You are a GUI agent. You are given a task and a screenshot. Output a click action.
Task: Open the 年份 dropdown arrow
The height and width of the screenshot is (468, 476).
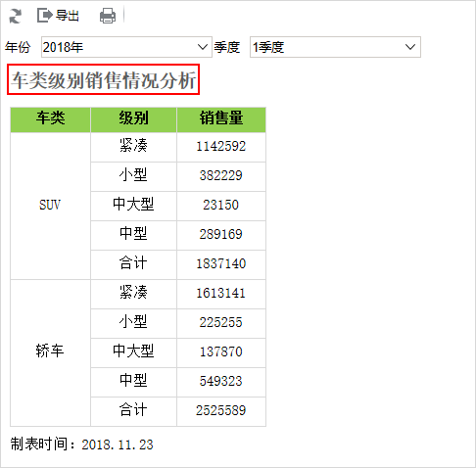click(203, 47)
